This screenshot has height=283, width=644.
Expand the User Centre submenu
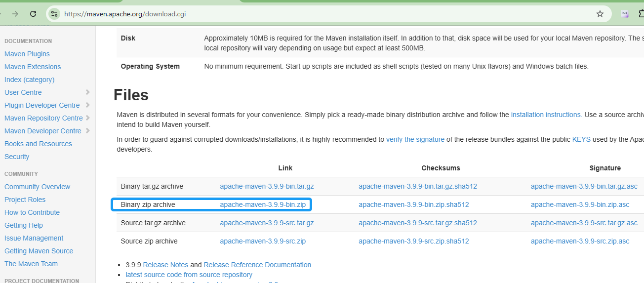click(x=87, y=92)
